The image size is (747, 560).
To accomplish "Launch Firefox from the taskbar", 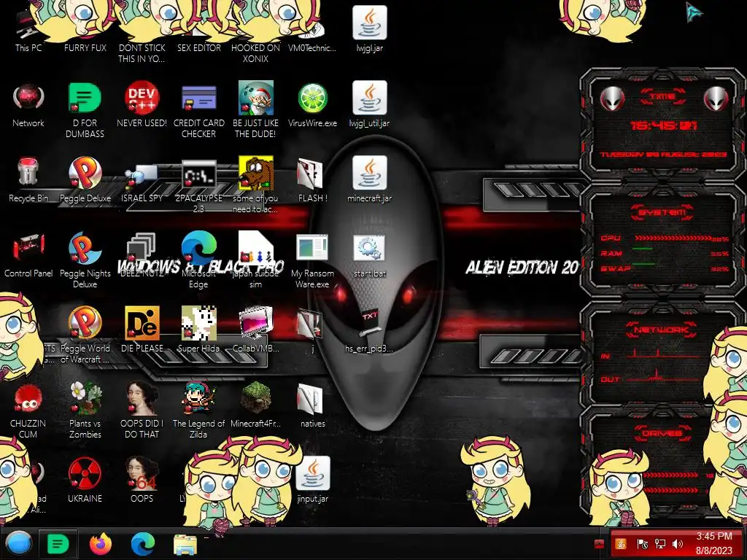I will tap(101, 544).
